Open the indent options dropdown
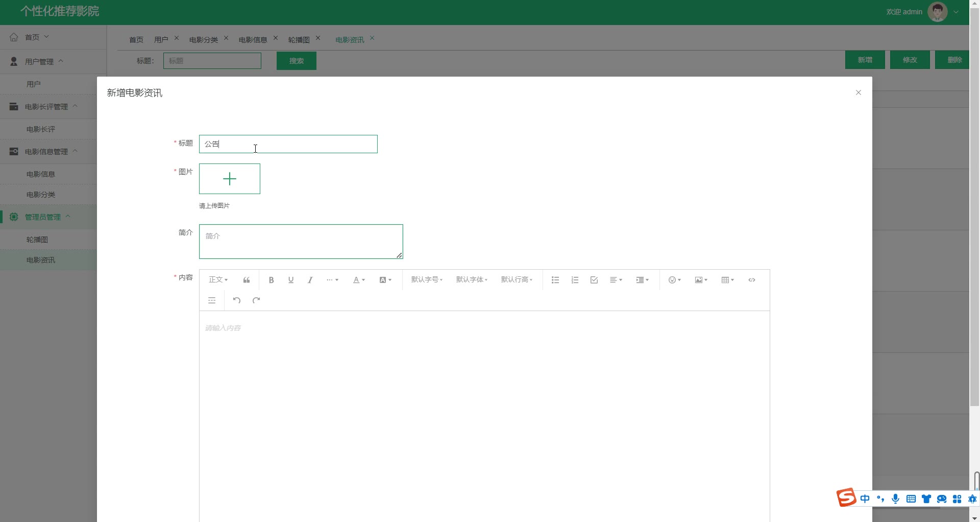Screen dimensions: 980x522 [643, 280]
